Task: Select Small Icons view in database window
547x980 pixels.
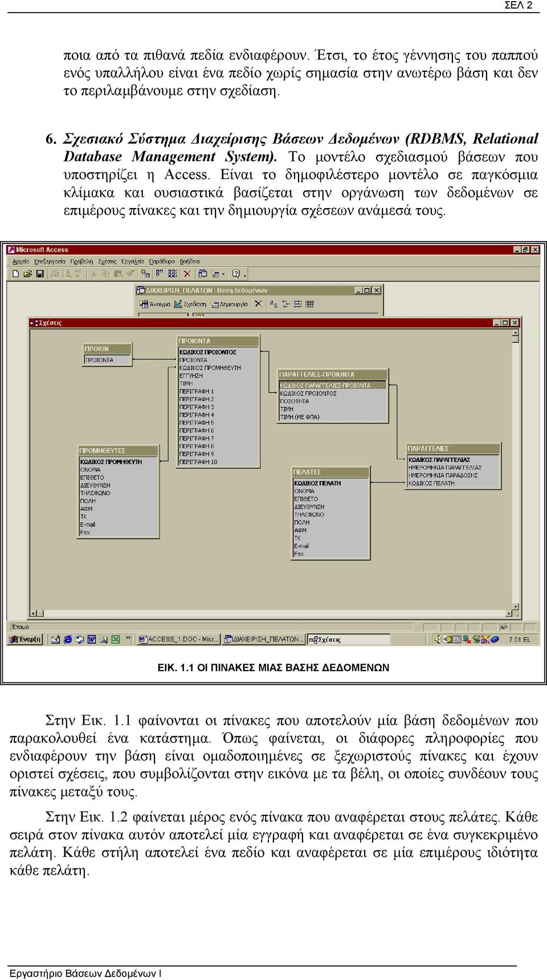Action: (x=286, y=304)
